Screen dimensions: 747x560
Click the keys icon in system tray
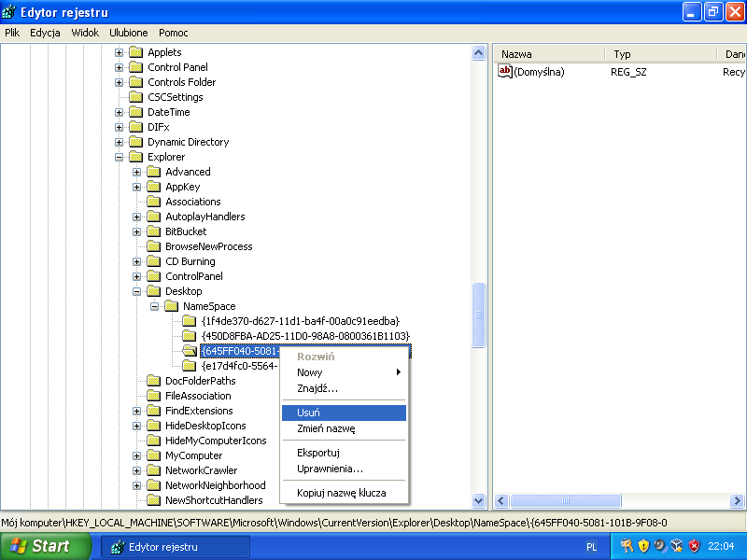pyautogui.click(x=627, y=546)
